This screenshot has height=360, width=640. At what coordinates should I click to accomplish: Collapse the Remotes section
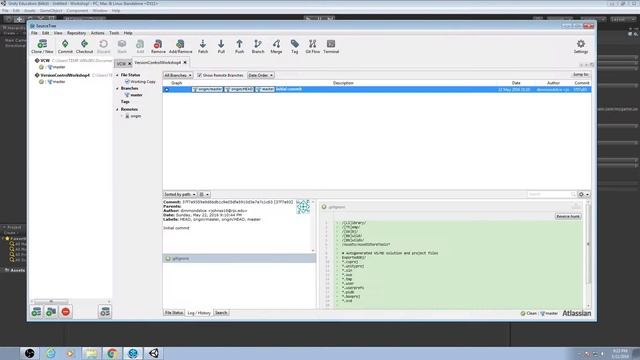click(118, 109)
